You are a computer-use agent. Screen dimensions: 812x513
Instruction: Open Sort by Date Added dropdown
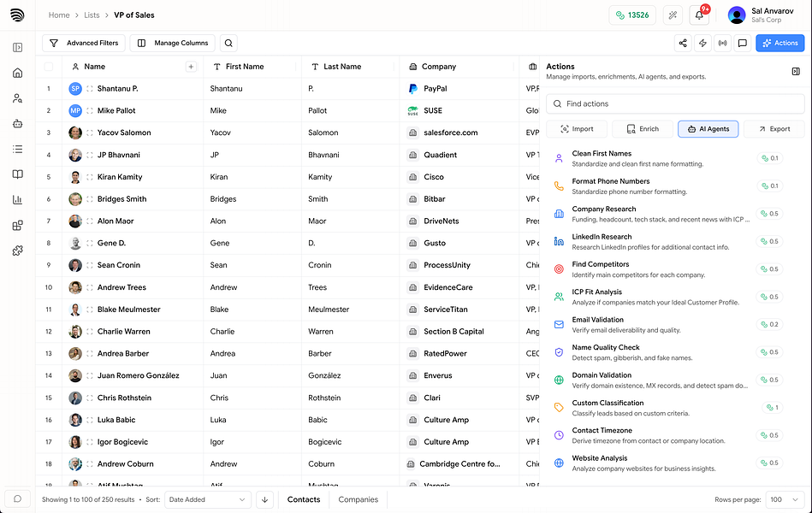click(x=208, y=499)
